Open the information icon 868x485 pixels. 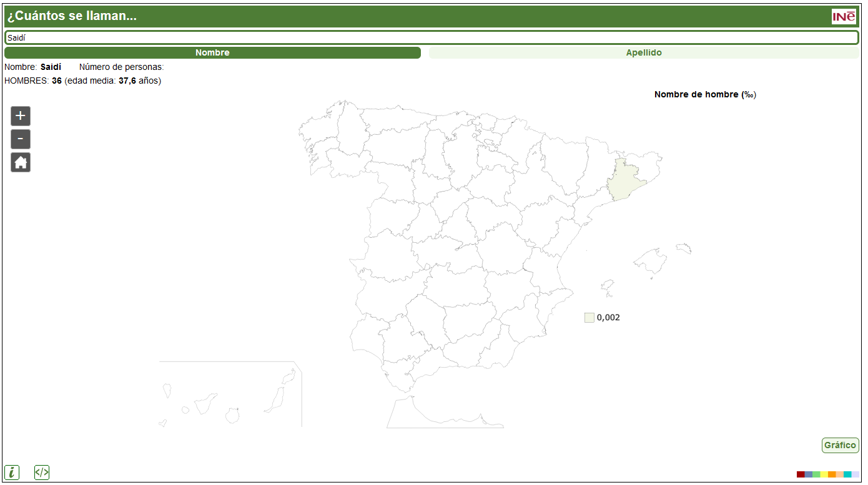[x=12, y=473]
